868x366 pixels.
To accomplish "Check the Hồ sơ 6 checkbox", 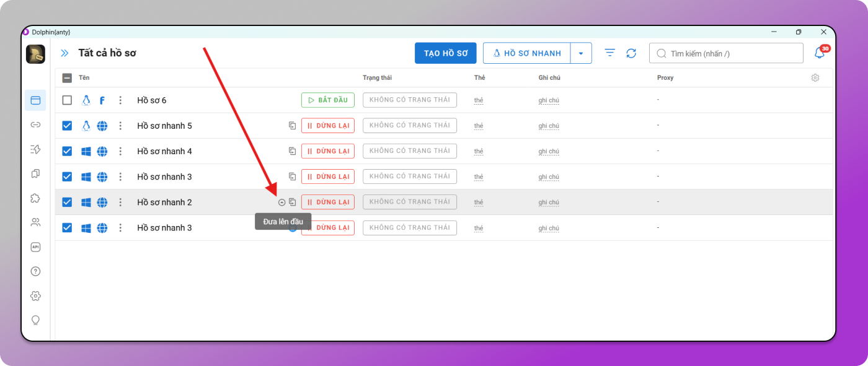I will point(68,100).
